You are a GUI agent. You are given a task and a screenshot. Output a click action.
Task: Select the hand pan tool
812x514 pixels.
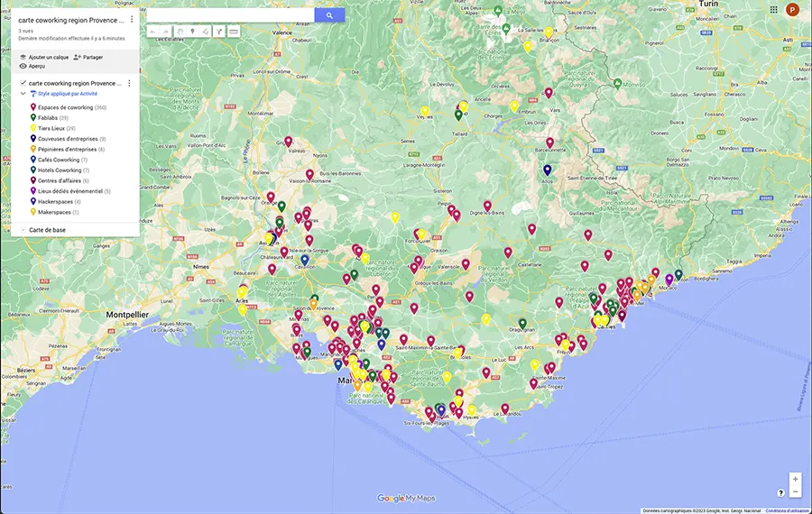tap(180, 32)
